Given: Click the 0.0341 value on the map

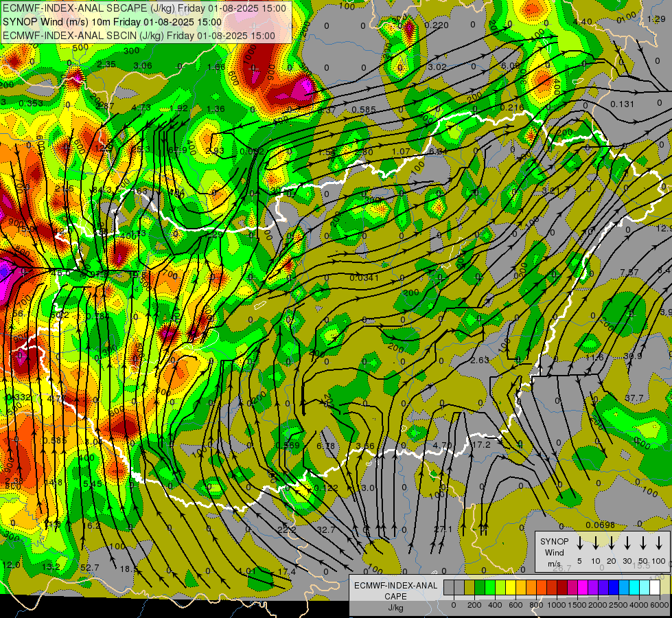Looking at the screenshot, I should pos(364,278).
